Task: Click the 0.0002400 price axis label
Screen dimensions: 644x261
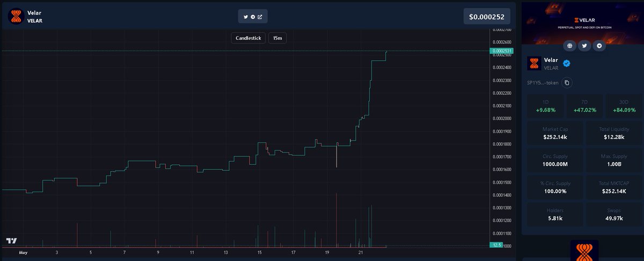Action: (x=501, y=68)
